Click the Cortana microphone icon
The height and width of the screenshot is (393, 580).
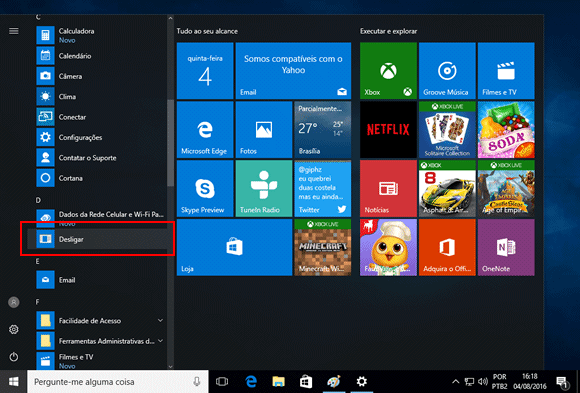pyautogui.click(x=197, y=382)
